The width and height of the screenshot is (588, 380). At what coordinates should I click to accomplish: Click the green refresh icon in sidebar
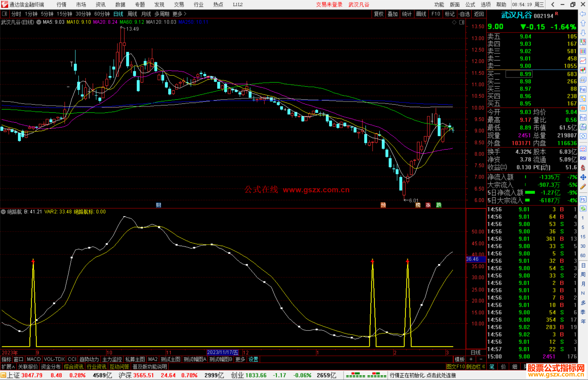coord(583,209)
